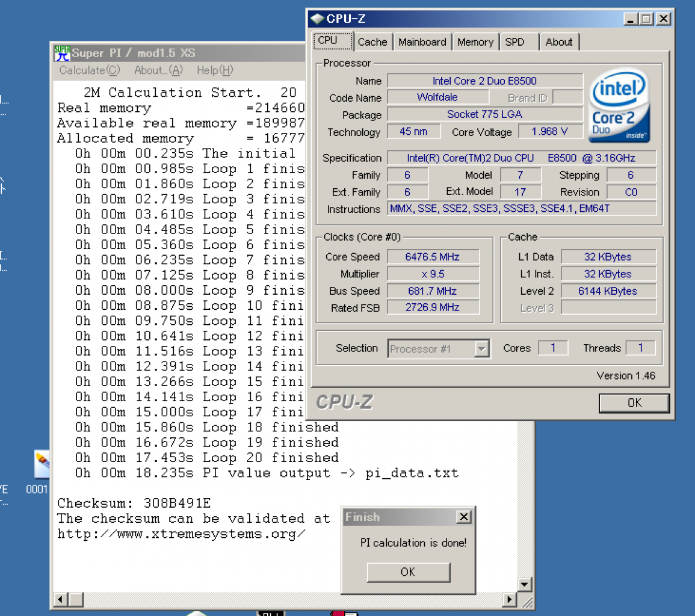
Task: Click the Multiplier value 'x 9.5'
Action: (x=433, y=274)
